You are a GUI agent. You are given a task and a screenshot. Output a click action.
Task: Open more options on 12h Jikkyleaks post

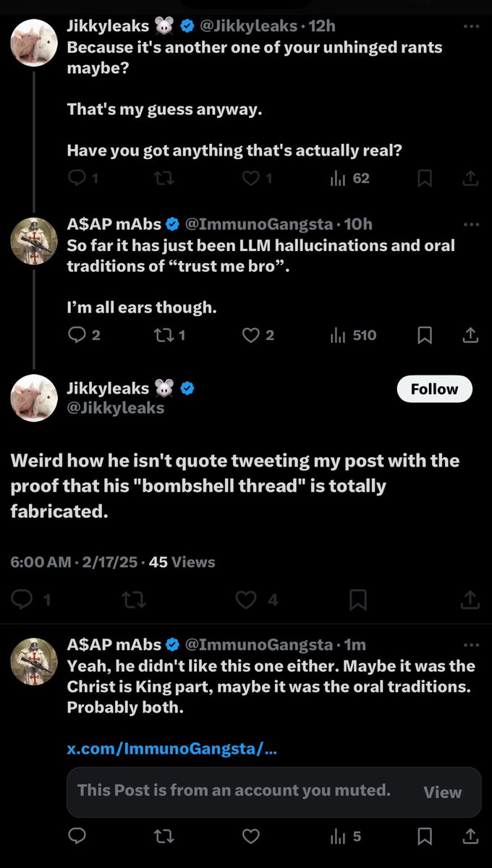tap(471, 26)
